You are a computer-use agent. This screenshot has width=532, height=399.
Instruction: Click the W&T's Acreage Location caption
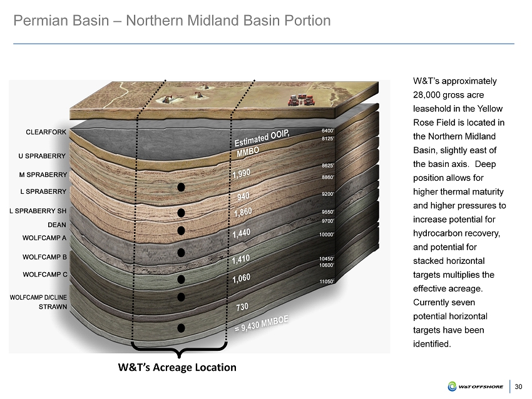click(x=178, y=367)
